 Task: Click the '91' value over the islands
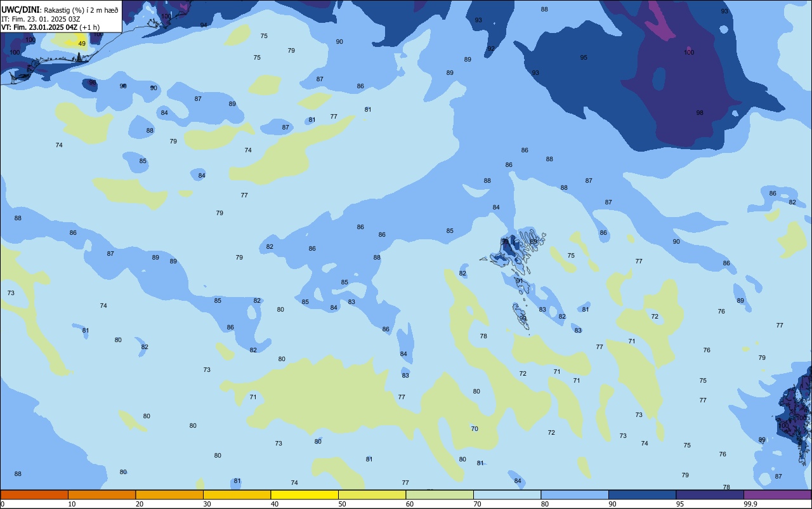(520, 281)
